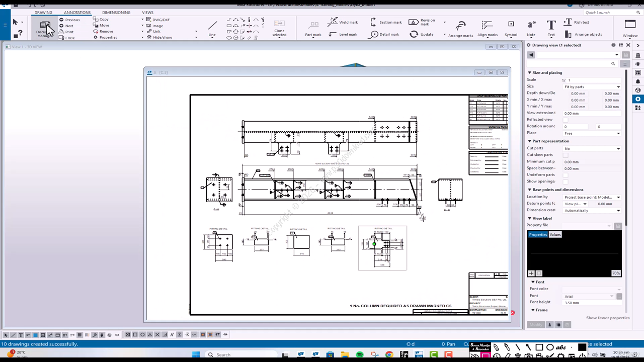Click the Clone selected icon
Image resolution: width=644 pixels, height=362 pixels.
[x=279, y=28]
